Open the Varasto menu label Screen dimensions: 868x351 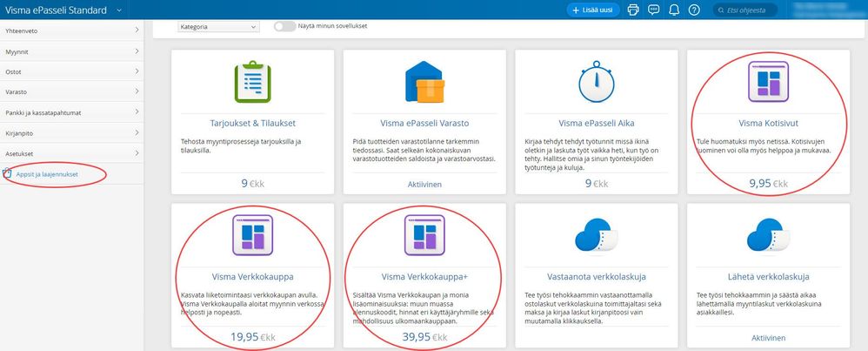[16, 92]
